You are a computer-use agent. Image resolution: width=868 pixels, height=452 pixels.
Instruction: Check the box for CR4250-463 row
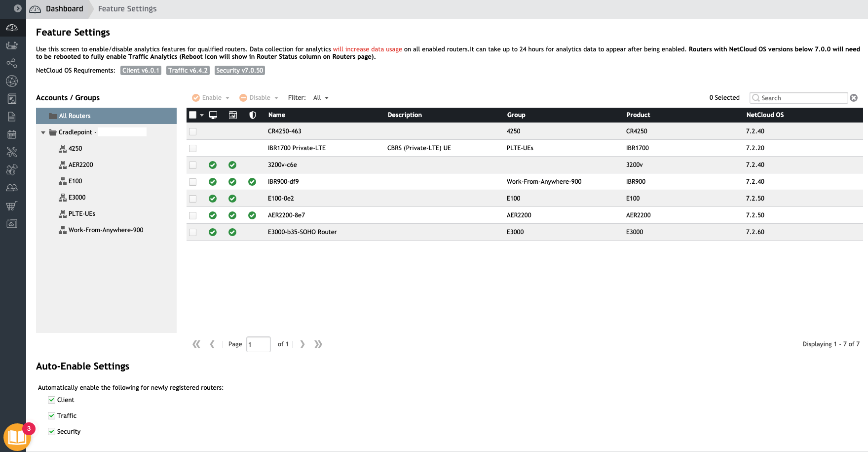(193, 131)
